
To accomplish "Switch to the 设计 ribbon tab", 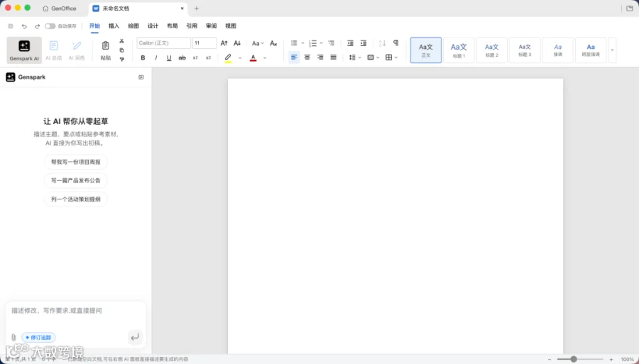I will tap(153, 26).
